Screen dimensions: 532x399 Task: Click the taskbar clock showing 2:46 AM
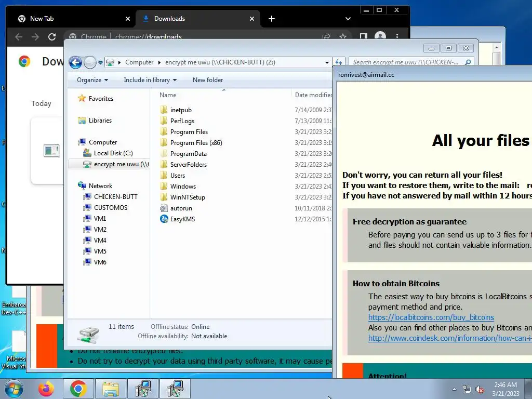506,389
